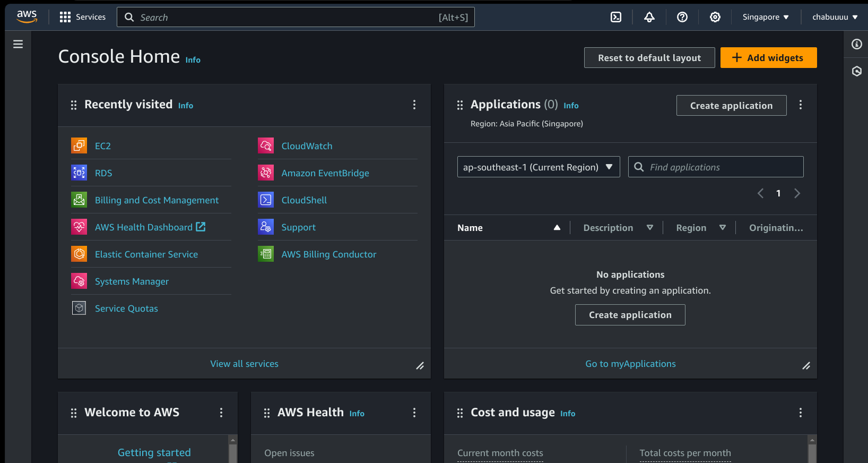Viewport: 868px width, 463px height.
Task: Grab the Recently visited drag handle
Action: (74, 105)
